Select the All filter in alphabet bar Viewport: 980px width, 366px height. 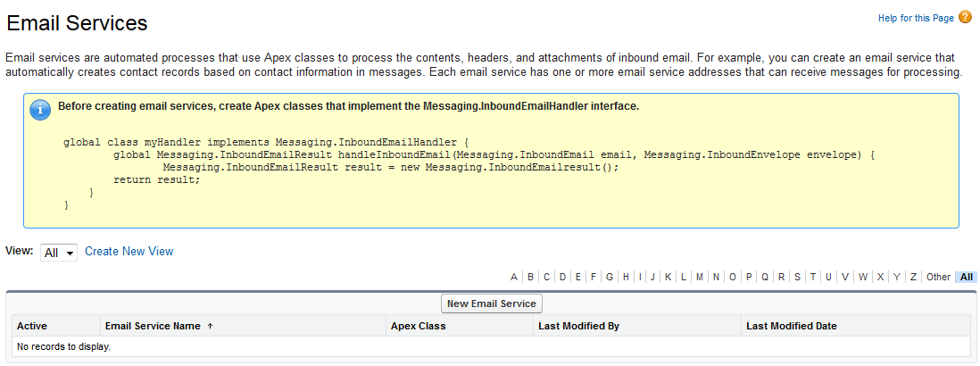(966, 277)
